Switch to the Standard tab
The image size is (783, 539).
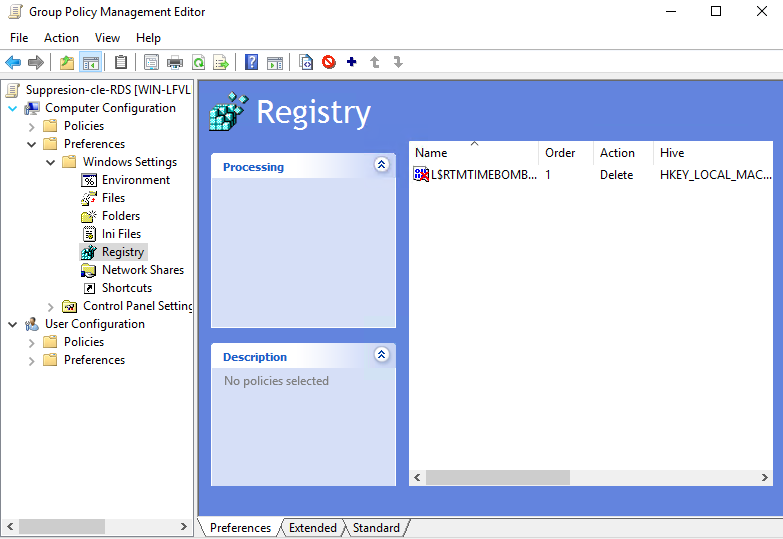coord(376,528)
